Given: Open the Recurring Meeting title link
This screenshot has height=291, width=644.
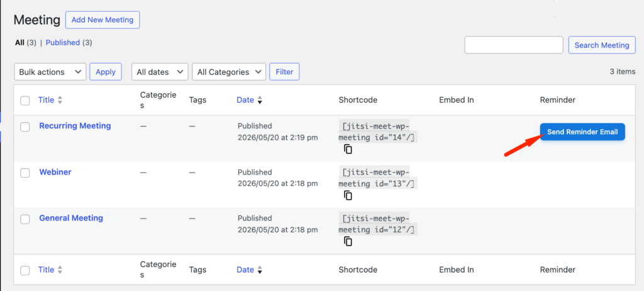Looking at the screenshot, I should [75, 125].
